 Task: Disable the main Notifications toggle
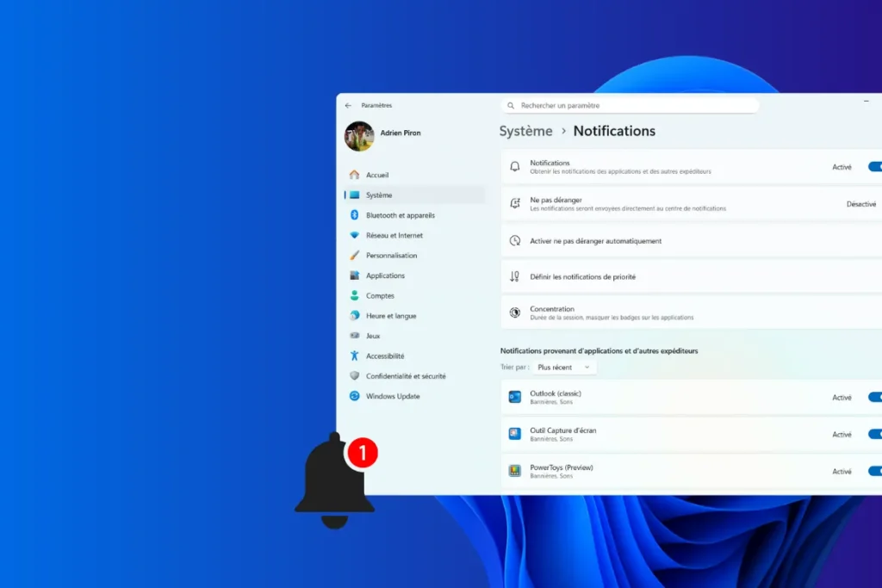click(875, 166)
